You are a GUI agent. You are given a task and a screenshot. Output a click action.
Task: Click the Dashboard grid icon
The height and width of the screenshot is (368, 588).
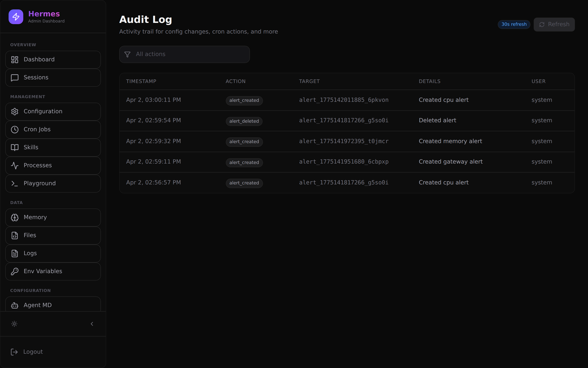[x=15, y=60]
